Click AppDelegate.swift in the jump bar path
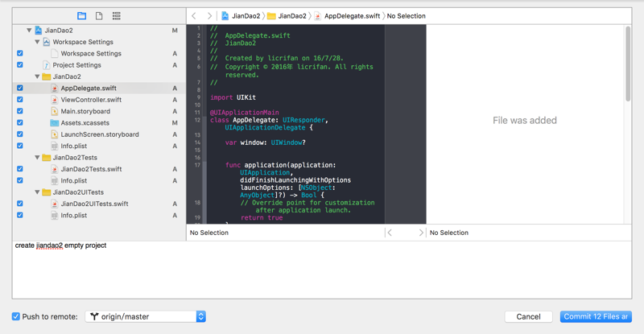The width and height of the screenshot is (644, 334). (352, 16)
